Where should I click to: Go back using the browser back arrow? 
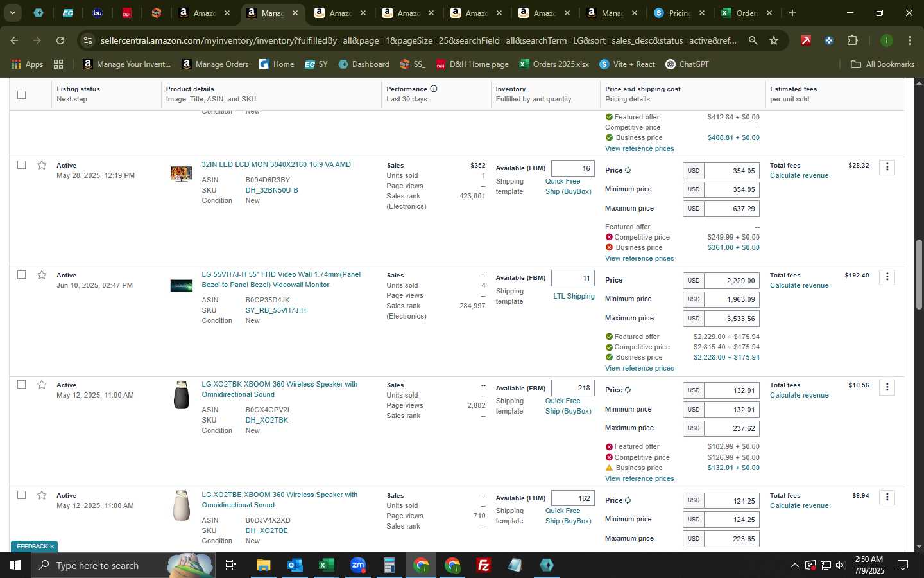[x=14, y=40]
